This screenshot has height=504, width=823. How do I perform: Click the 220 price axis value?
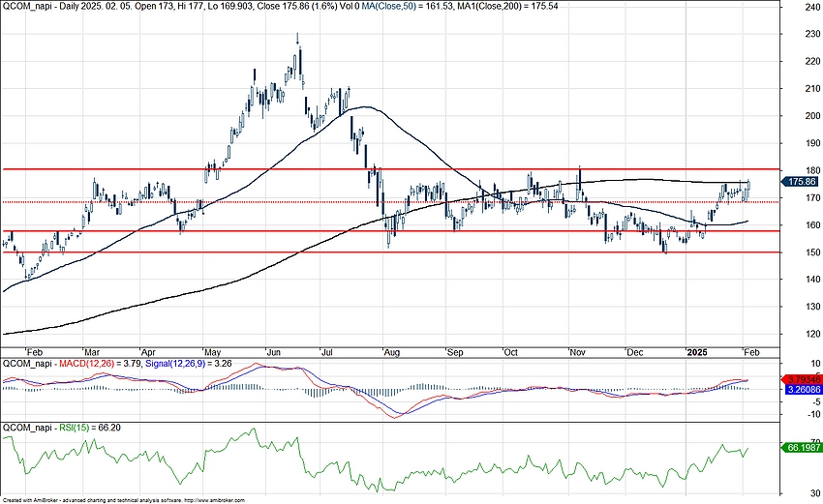812,61
